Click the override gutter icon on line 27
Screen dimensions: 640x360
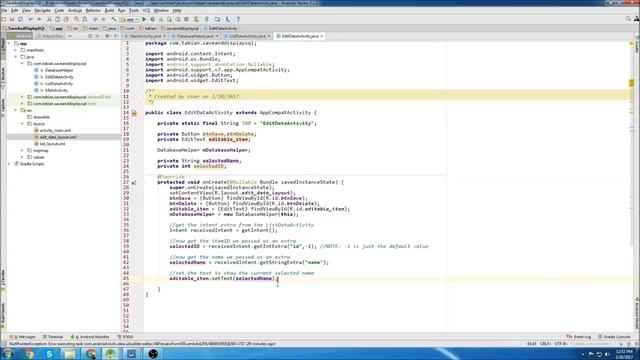coord(134,182)
